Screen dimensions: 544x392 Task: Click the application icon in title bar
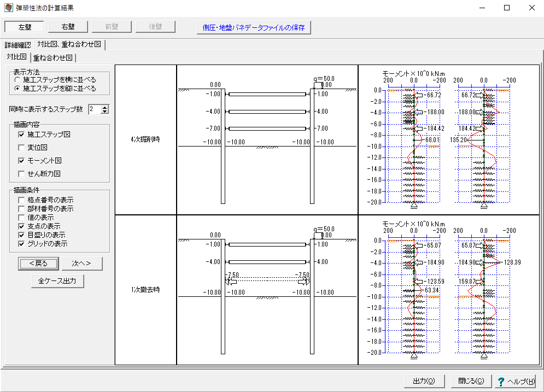click(8, 8)
